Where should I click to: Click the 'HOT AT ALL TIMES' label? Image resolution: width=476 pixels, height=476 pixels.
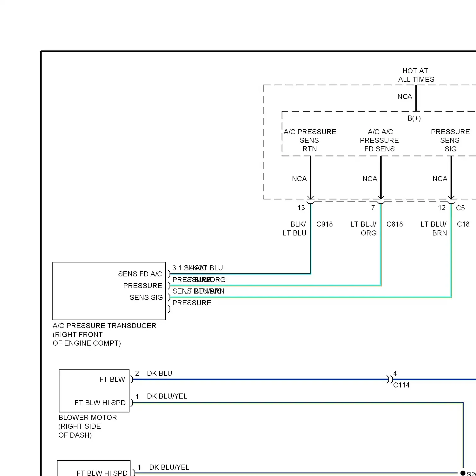pyautogui.click(x=416, y=75)
